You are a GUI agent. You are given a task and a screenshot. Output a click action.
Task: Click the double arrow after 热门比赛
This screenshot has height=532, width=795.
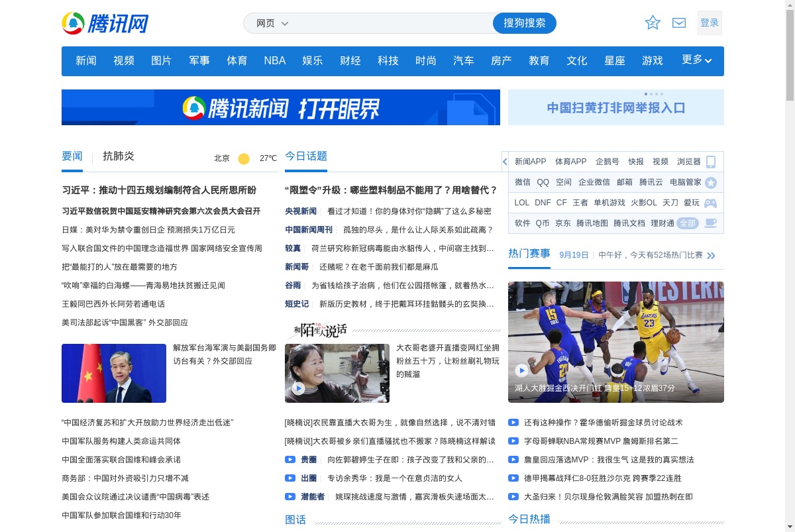click(x=712, y=255)
